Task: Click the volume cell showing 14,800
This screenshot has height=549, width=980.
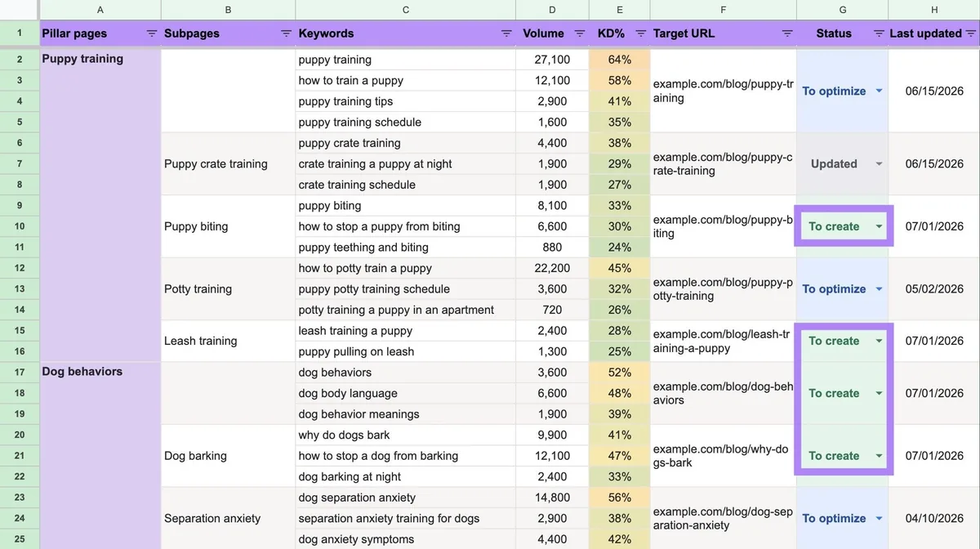Action: 552,498
